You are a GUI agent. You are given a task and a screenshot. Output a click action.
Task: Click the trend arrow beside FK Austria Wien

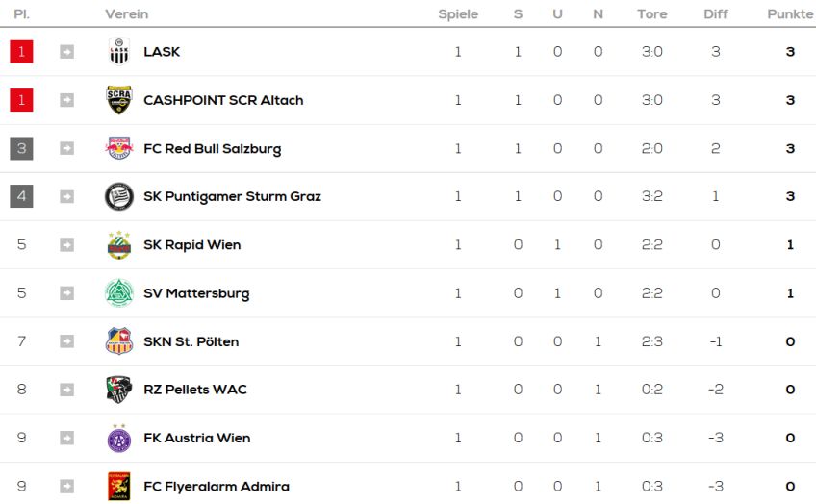66,438
